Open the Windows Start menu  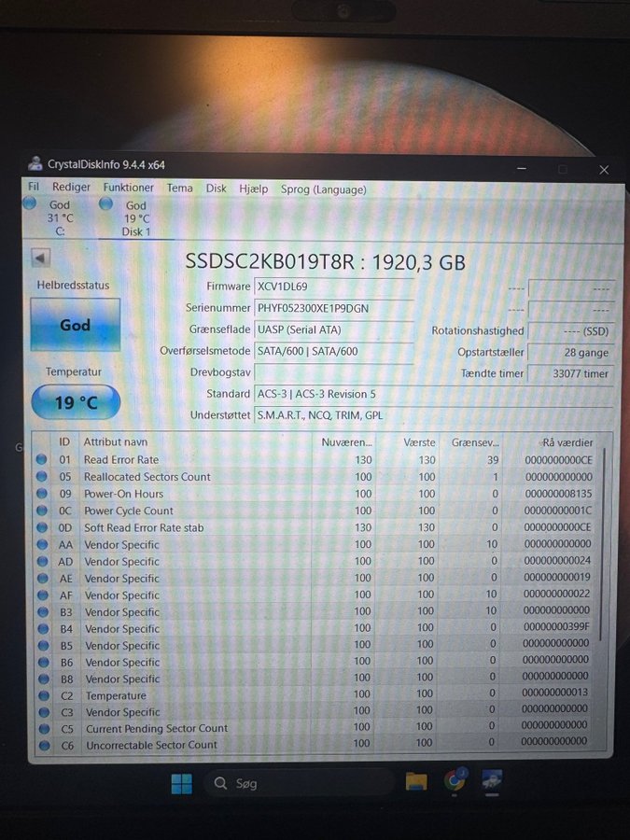point(181,783)
